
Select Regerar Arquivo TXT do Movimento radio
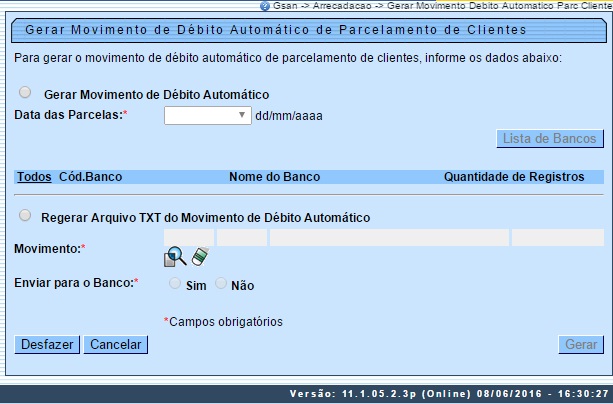[25, 215]
